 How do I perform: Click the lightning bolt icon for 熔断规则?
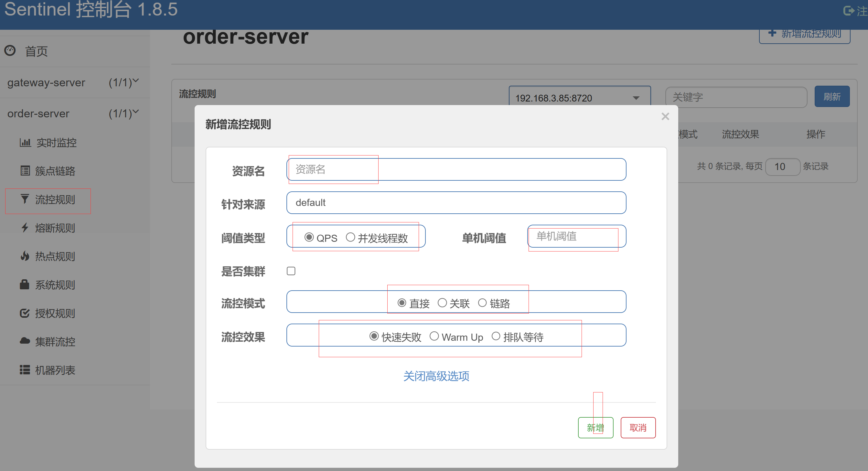25,228
